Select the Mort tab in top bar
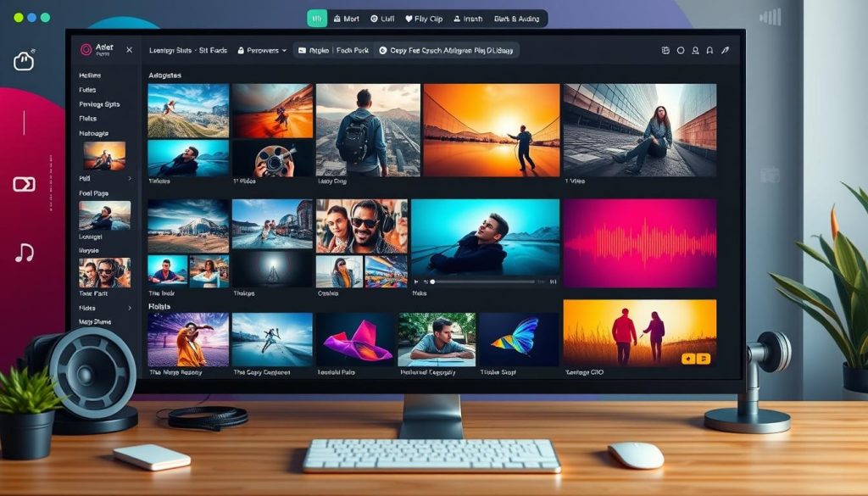The width and height of the screenshot is (868, 496). 346,18
